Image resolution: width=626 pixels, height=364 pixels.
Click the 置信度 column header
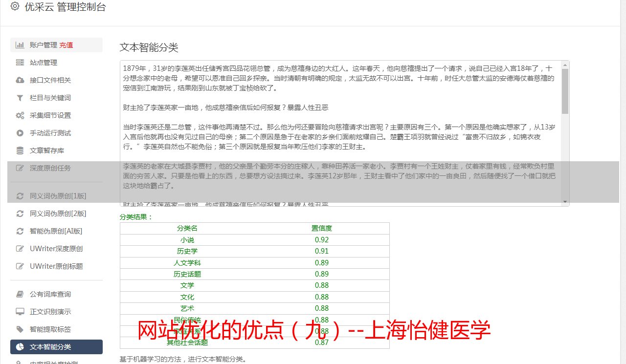pos(322,228)
